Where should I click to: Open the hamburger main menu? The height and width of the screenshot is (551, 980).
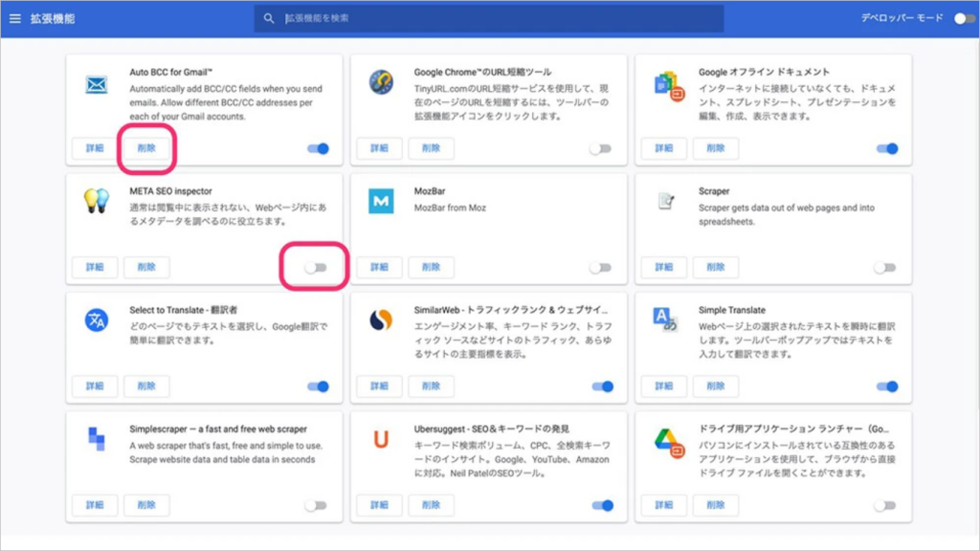[15, 19]
